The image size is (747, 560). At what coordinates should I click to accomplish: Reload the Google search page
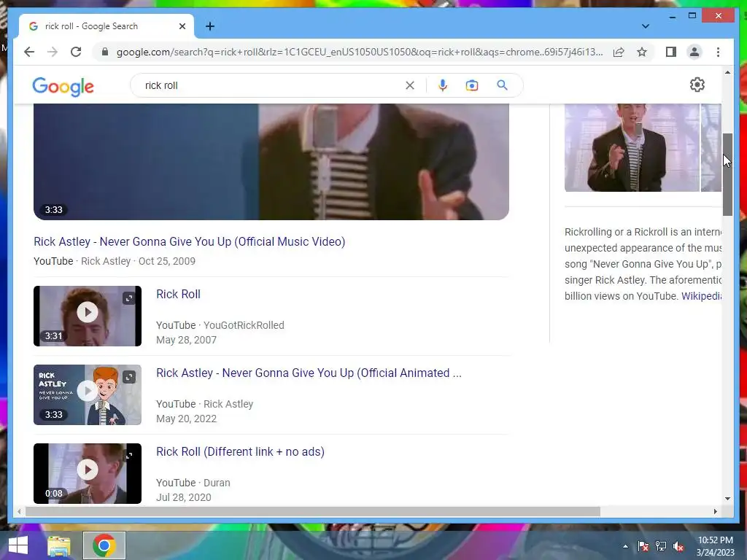[76, 52]
